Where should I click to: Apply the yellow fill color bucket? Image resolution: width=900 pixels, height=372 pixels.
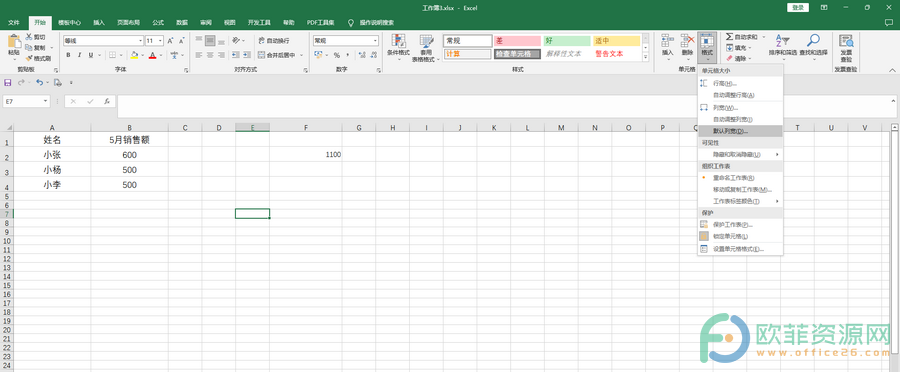click(134, 55)
